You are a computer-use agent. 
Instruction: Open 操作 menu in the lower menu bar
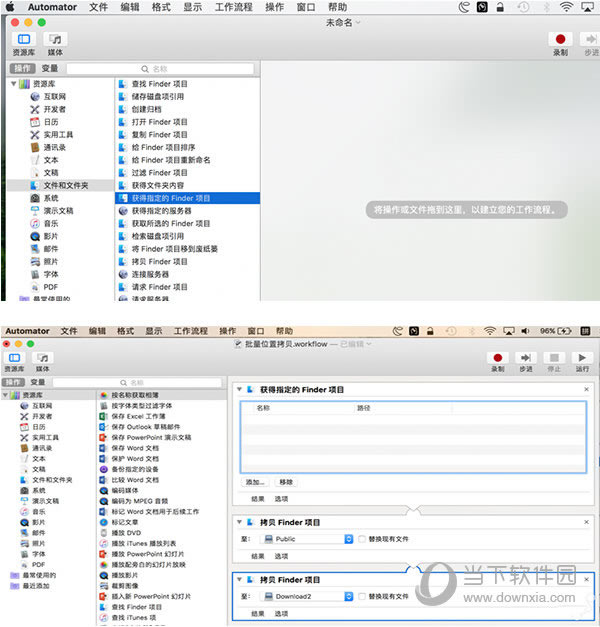(228, 331)
